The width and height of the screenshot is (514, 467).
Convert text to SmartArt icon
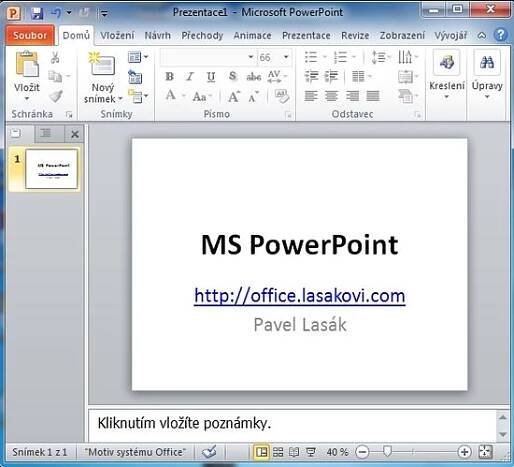(x=407, y=97)
